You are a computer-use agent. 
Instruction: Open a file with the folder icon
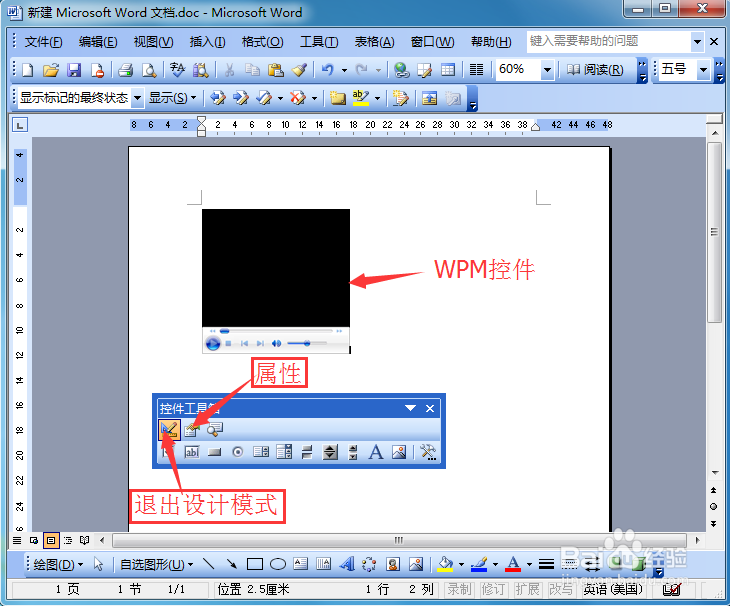click(x=51, y=70)
